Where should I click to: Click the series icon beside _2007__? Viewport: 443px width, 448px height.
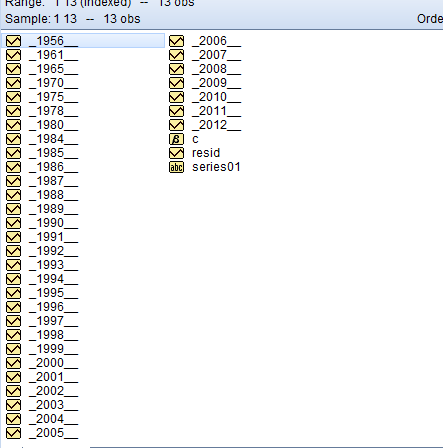pyautogui.click(x=176, y=55)
